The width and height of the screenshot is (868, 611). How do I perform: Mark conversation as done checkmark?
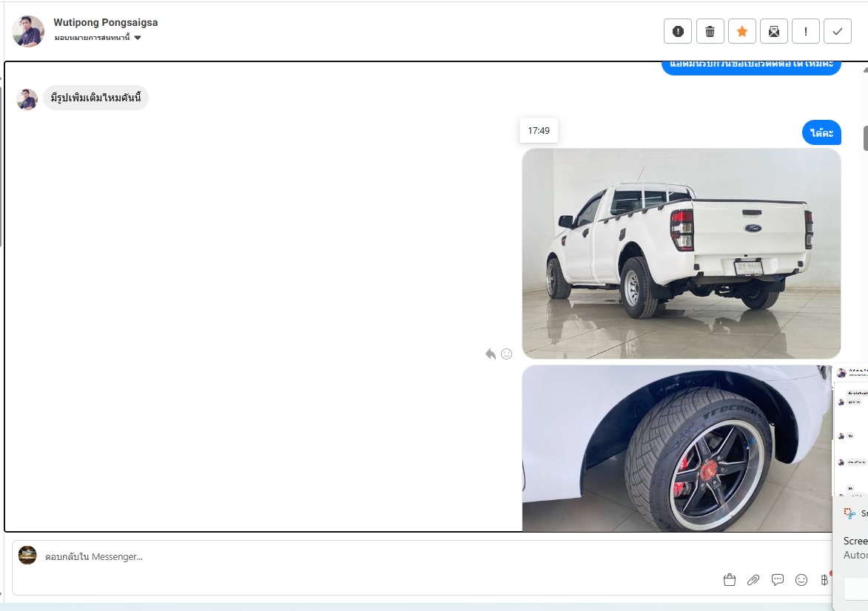click(838, 32)
